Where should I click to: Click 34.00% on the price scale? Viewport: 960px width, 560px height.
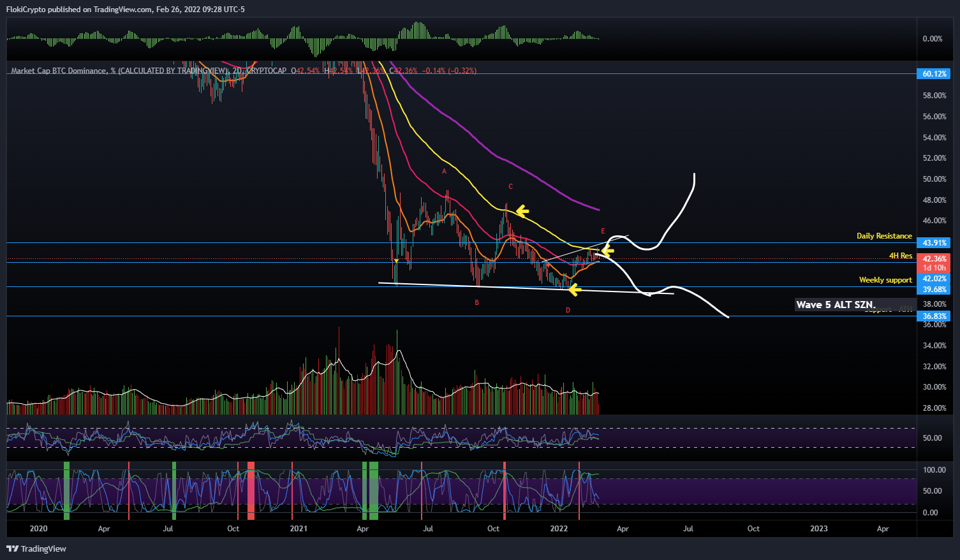(x=934, y=346)
